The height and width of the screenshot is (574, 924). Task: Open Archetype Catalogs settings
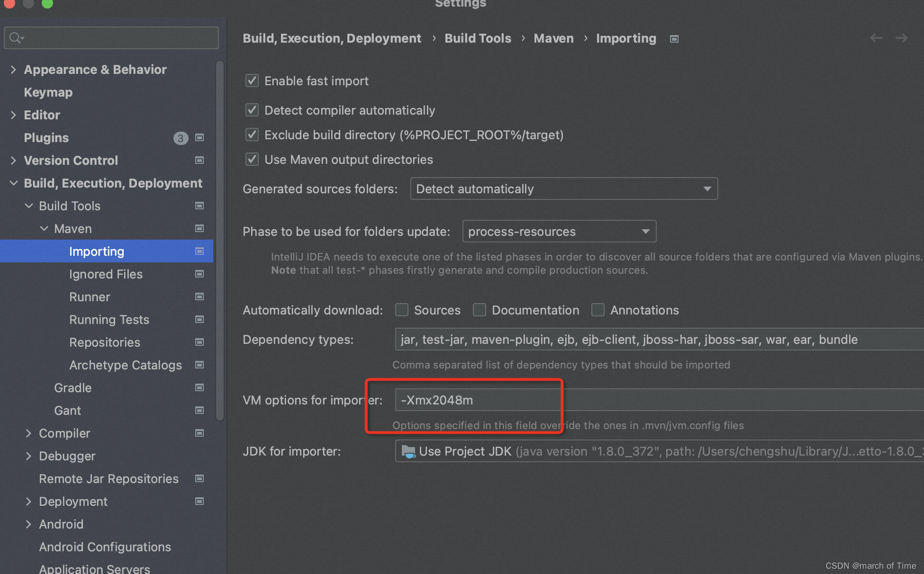[x=126, y=365]
